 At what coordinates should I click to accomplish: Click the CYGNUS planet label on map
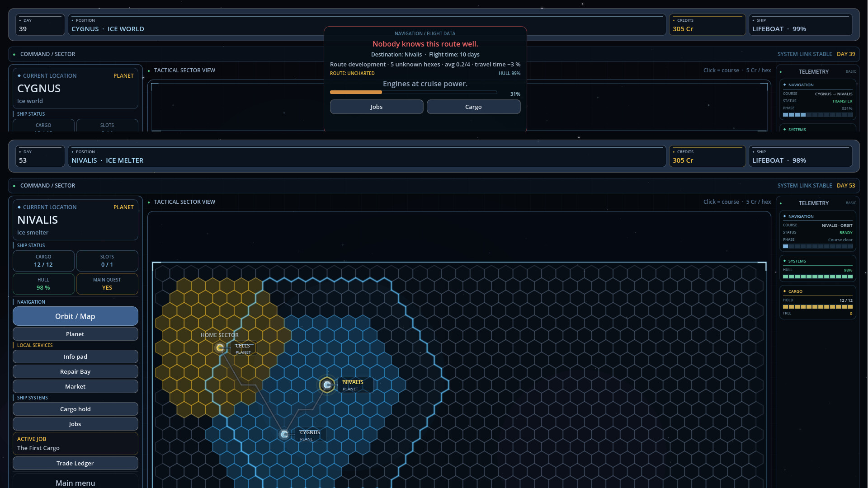[x=310, y=435]
